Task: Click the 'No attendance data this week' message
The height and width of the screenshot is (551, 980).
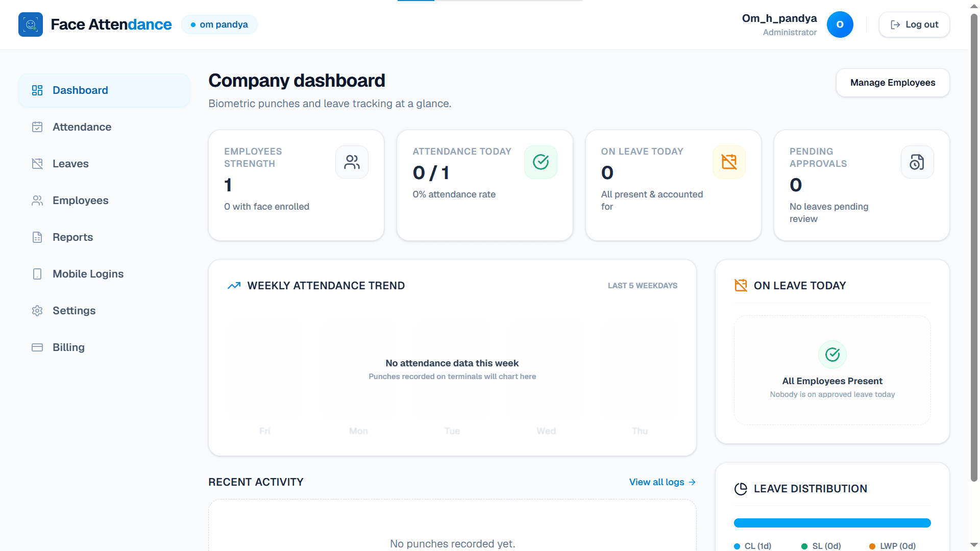Action: pyautogui.click(x=452, y=363)
